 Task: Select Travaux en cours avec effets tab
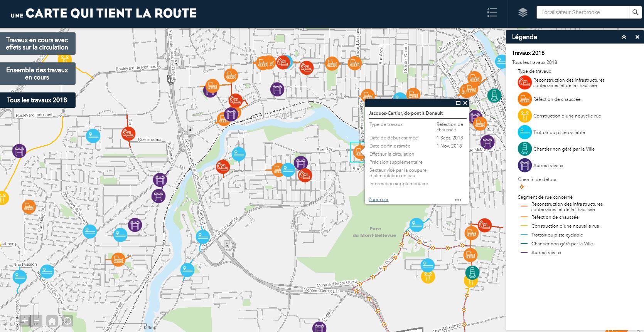[37, 44]
